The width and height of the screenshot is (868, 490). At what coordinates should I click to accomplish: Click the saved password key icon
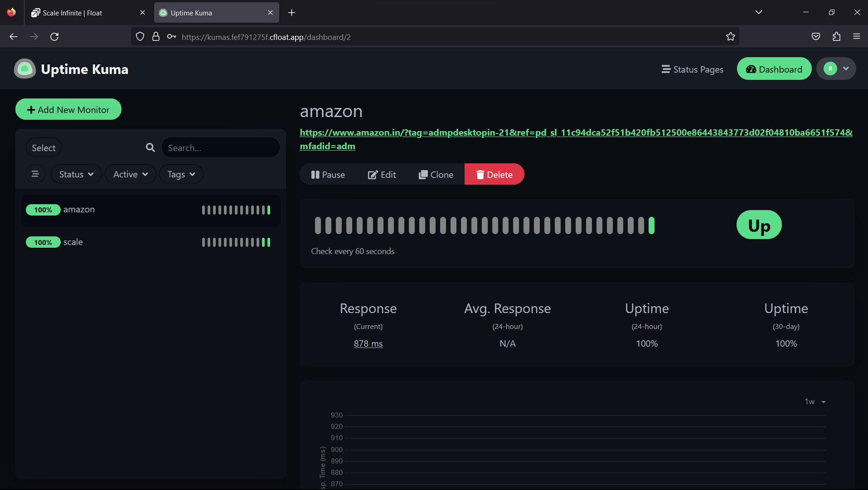[x=171, y=37]
